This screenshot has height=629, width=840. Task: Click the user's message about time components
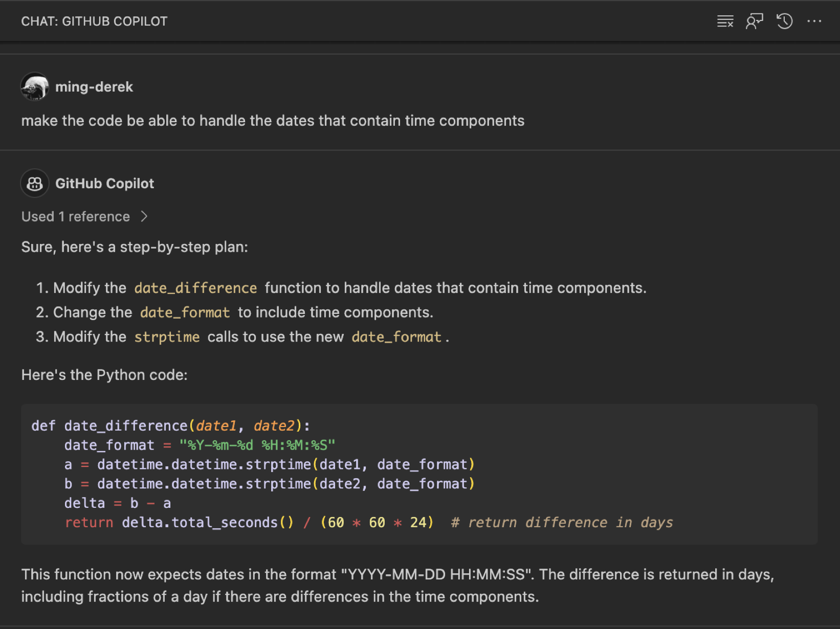pyautogui.click(x=273, y=121)
